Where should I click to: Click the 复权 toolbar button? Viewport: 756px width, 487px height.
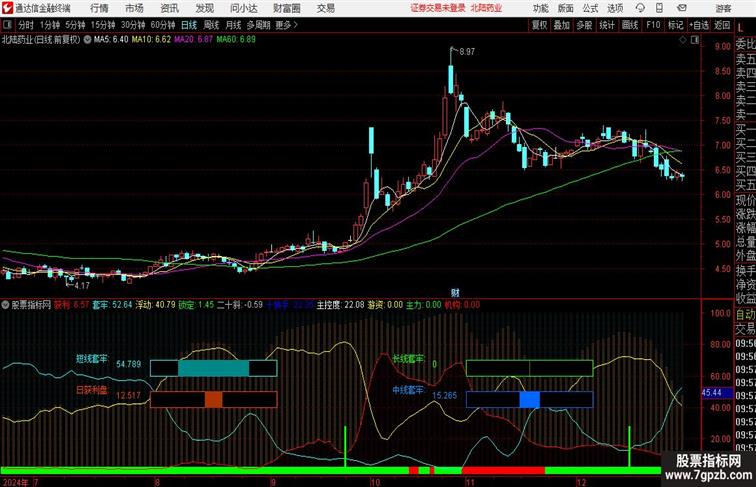point(539,25)
